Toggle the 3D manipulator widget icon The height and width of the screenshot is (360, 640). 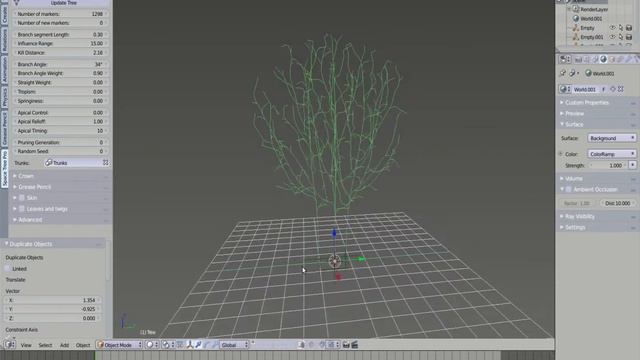coord(190,345)
